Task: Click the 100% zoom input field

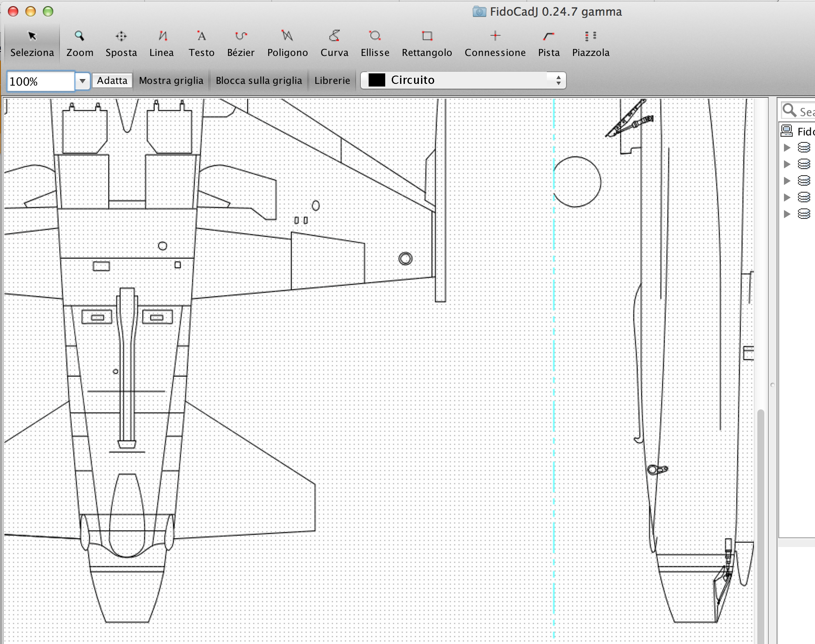Action: pyautogui.click(x=41, y=82)
